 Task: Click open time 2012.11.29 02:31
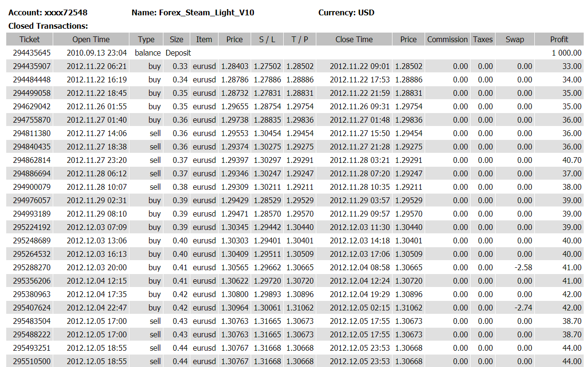(x=97, y=200)
